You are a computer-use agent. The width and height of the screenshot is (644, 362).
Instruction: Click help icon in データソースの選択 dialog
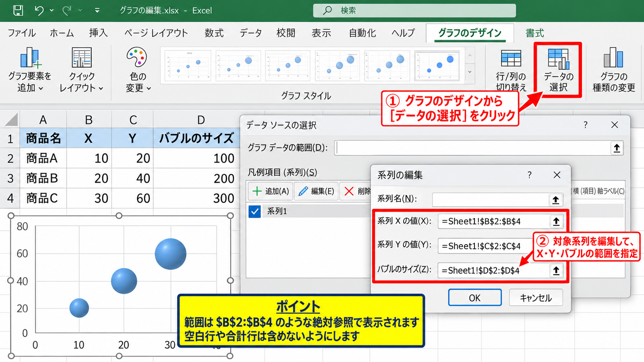tap(585, 125)
